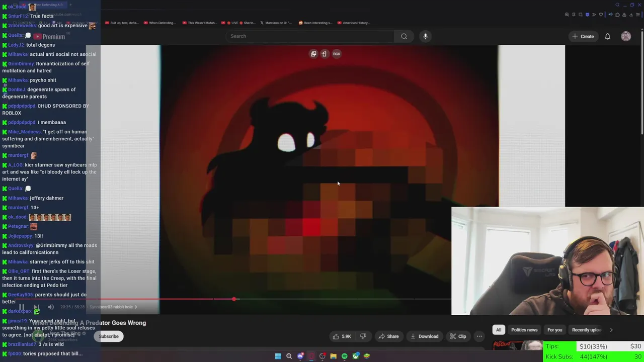Open Opera GX from the taskbar
The image size is (644, 362).
pos(311,356)
